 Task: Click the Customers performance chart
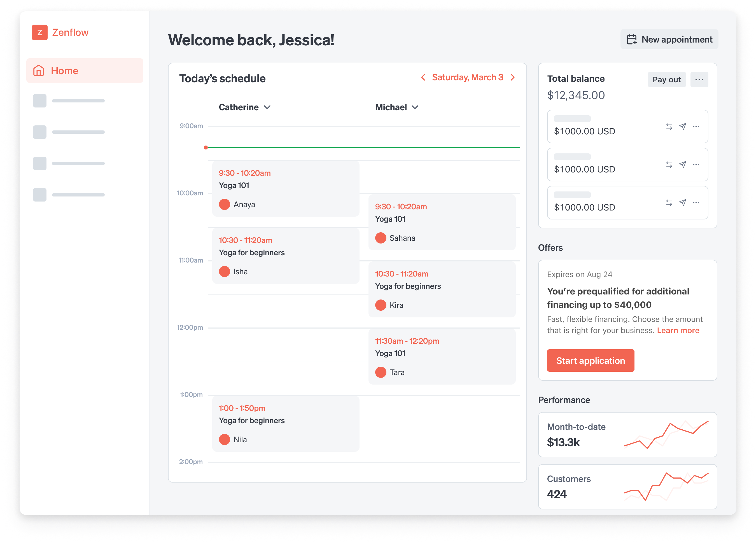click(666, 487)
